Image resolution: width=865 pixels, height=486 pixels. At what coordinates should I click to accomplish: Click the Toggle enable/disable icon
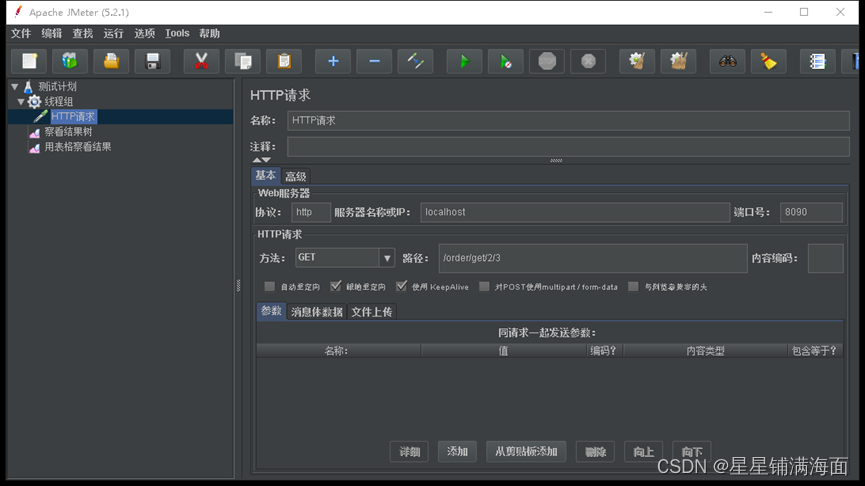coord(415,61)
